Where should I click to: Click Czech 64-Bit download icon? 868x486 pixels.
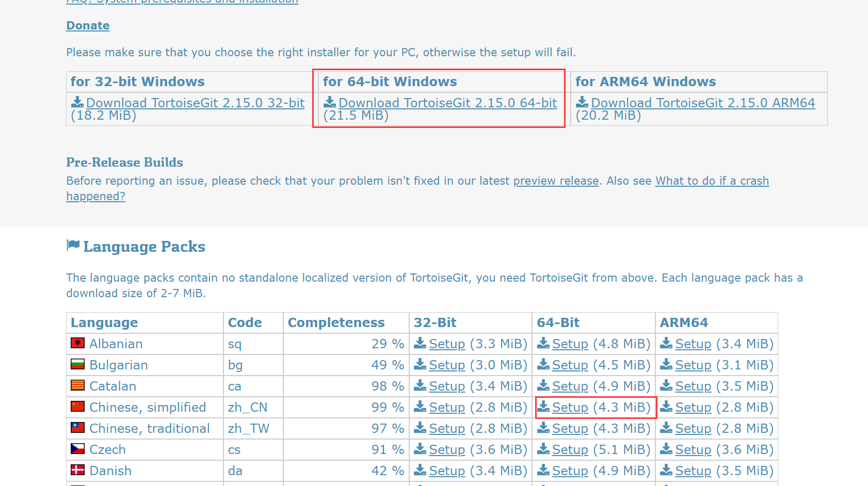click(543, 449)
